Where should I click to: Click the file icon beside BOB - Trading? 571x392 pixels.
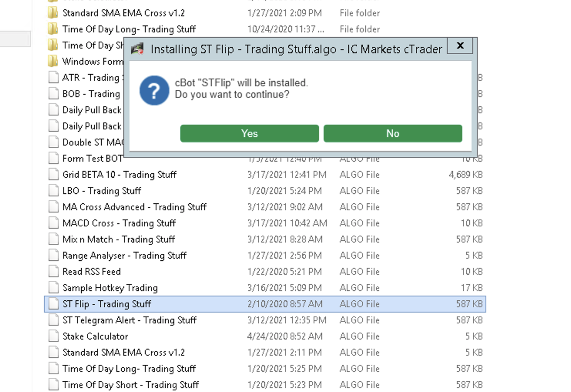click(x=54, y=94)
